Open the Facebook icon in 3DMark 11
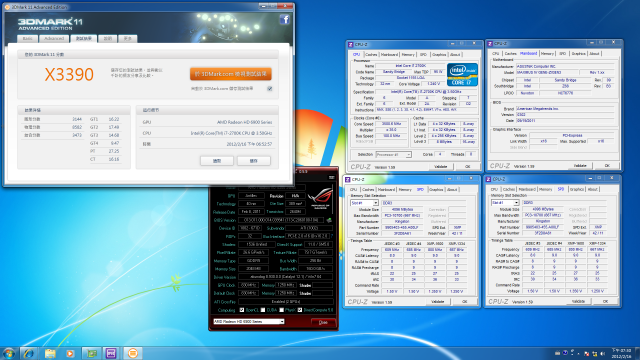This screenshot has width=640, height=360. coord(284,19)
